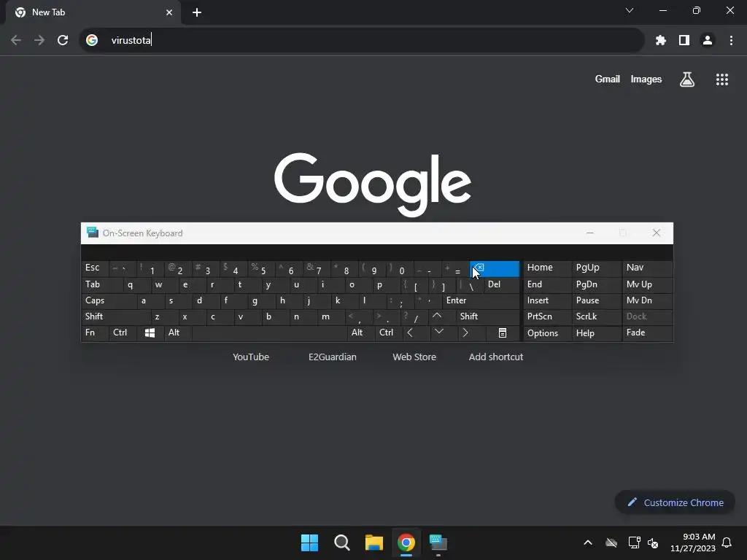Show hidden icons in the system tray
The width and height of the screenshot is (747, 560).
click(588, 542)
